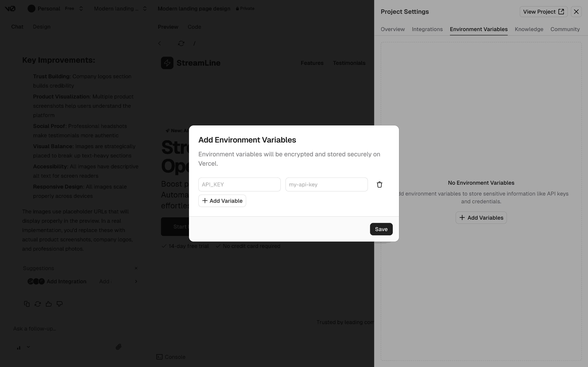Image resolution: width=588 pixels, height=367 pixels.
Task: Give thumbs up to the response
Action: pyautogui.click(x=49, y=304)
